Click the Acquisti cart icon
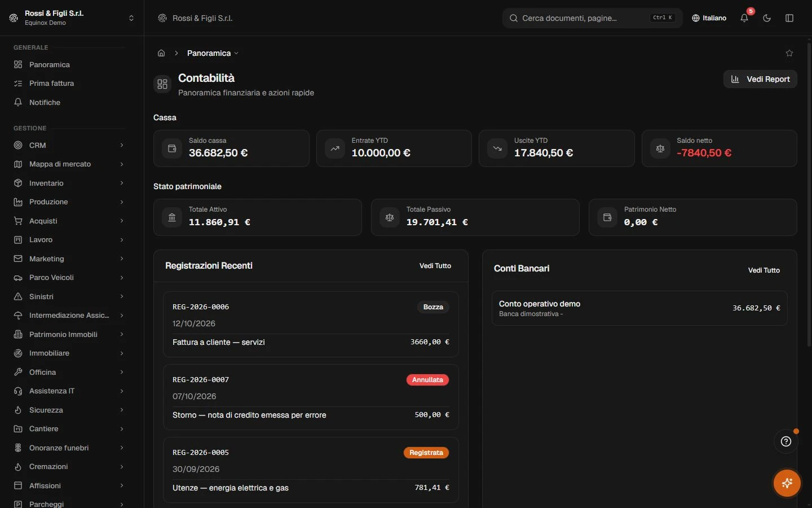Image resolution: width=812 pixels, height=508 pixels. (18, 221)
